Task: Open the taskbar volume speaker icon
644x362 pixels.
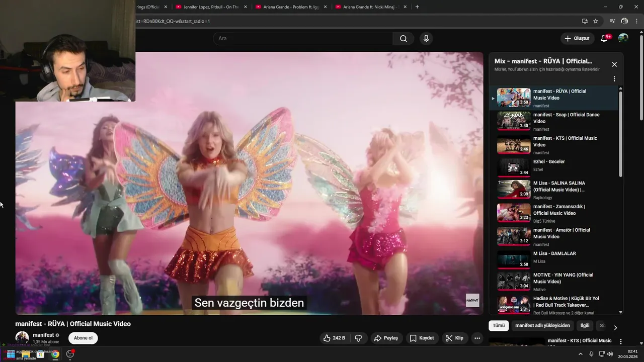Action: coord(610,354)
